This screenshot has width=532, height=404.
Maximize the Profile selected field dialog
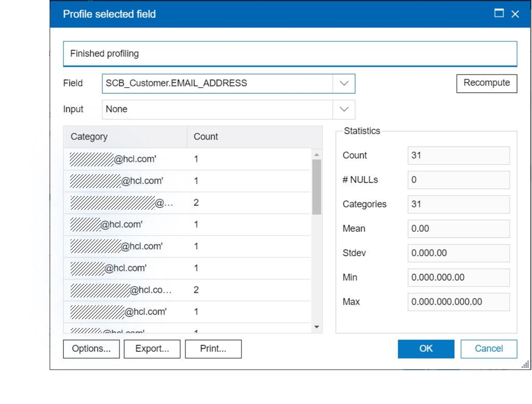click(x=499, y=13)
